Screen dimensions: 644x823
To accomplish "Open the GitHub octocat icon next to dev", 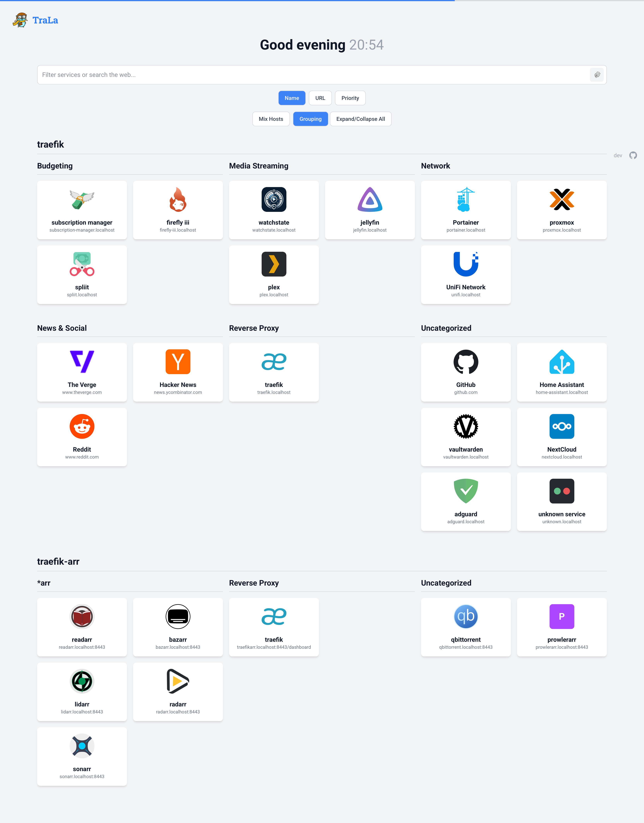I will (633, 155).
